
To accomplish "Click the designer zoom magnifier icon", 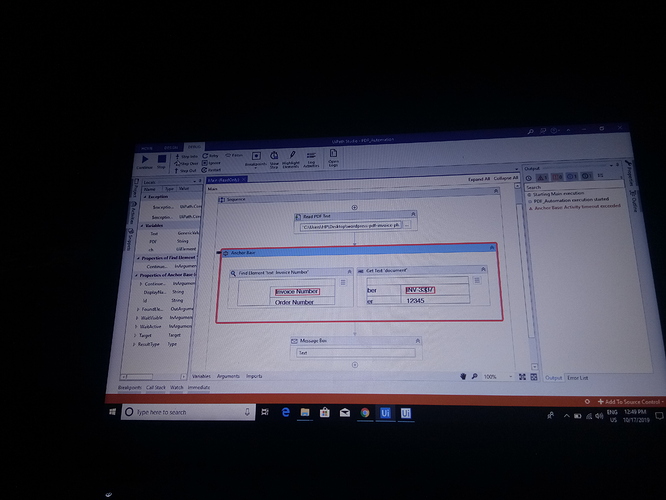I will pyautogui.click(x=474, y=376).
